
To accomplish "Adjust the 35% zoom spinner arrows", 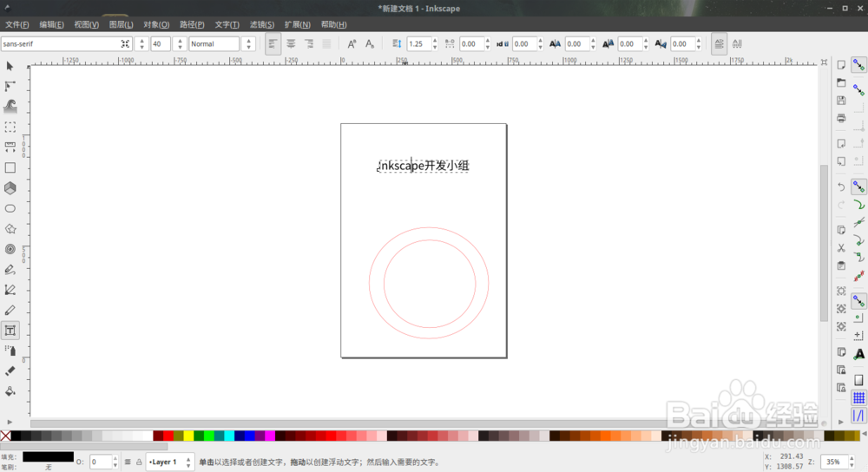I will click(851, 462).
